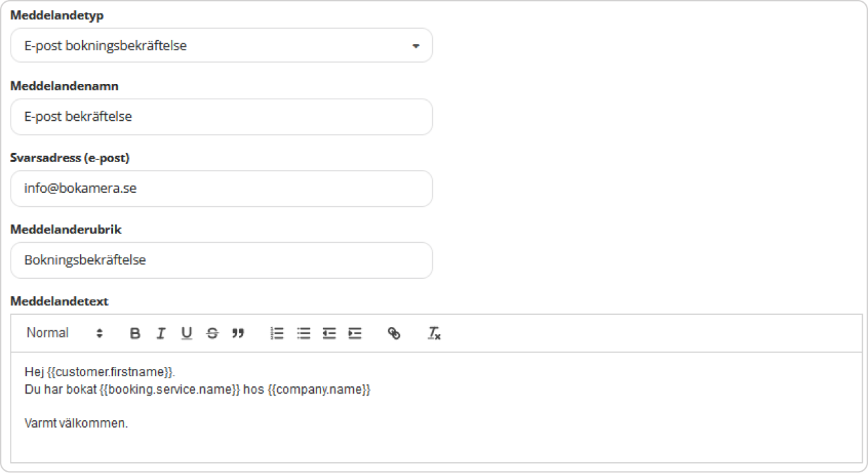The width and height of the screenshot is (868, 473).
Task: Open the Normal text style dropdown
Action: (65, 333)
